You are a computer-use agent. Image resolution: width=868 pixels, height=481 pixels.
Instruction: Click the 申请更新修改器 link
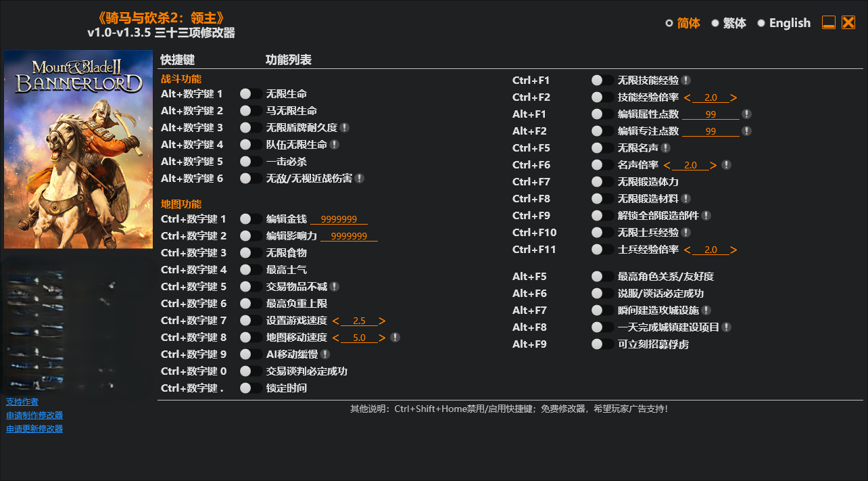(x=34, y=429)
